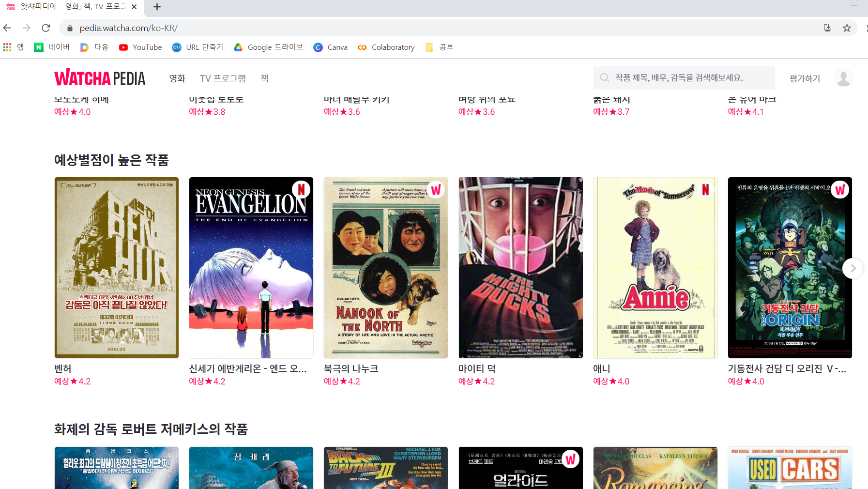Click the browser forward arrow

(27, 28)
